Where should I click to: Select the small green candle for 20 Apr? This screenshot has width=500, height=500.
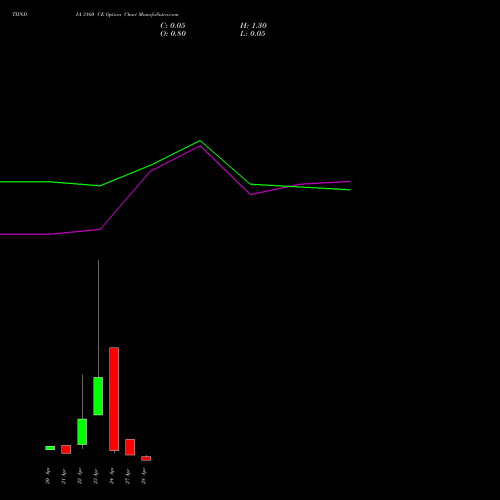pyautogui.click(x=50, y=448)
